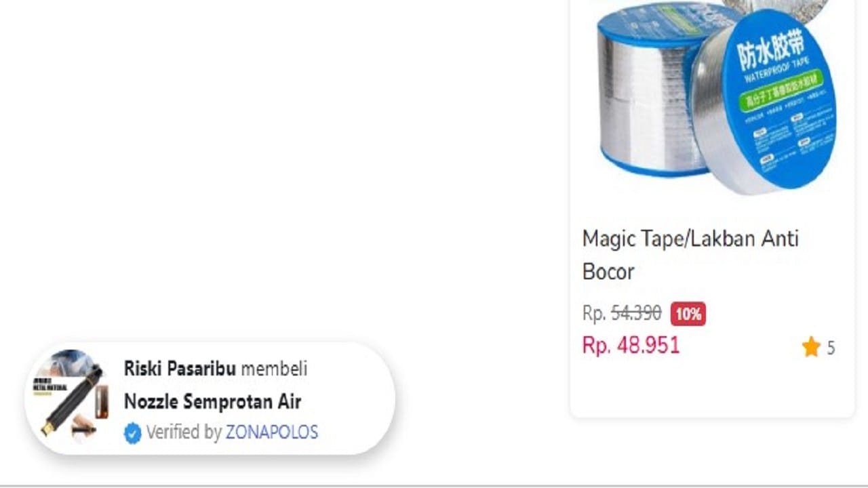Click the word "membeli" in the notification
868x488 pixels.
[x=274, y=369]
